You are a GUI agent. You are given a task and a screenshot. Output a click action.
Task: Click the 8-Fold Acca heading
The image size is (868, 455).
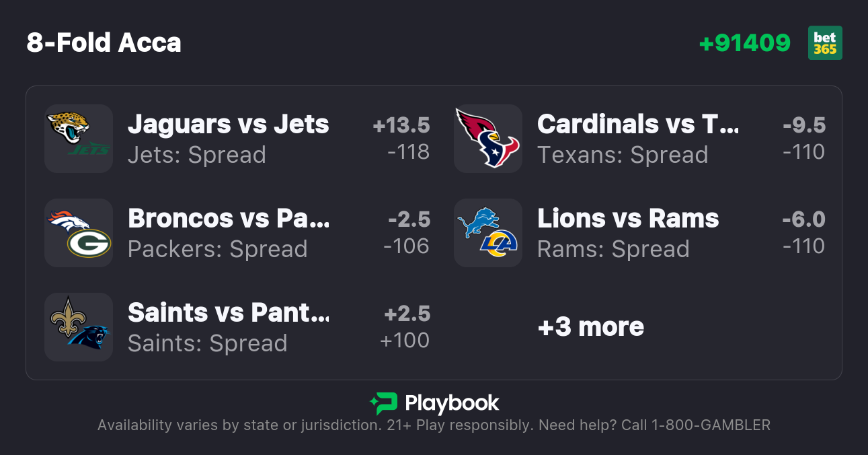click(x=104, y=43)
